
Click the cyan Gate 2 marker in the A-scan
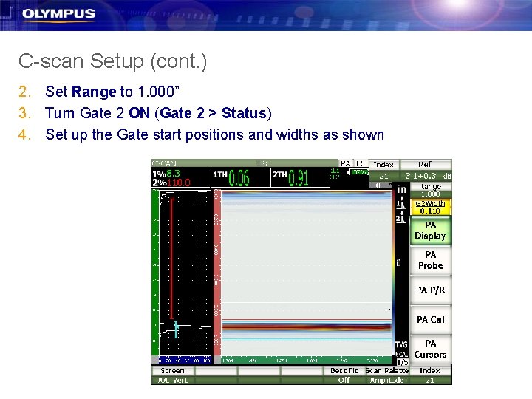click(176, 330)
